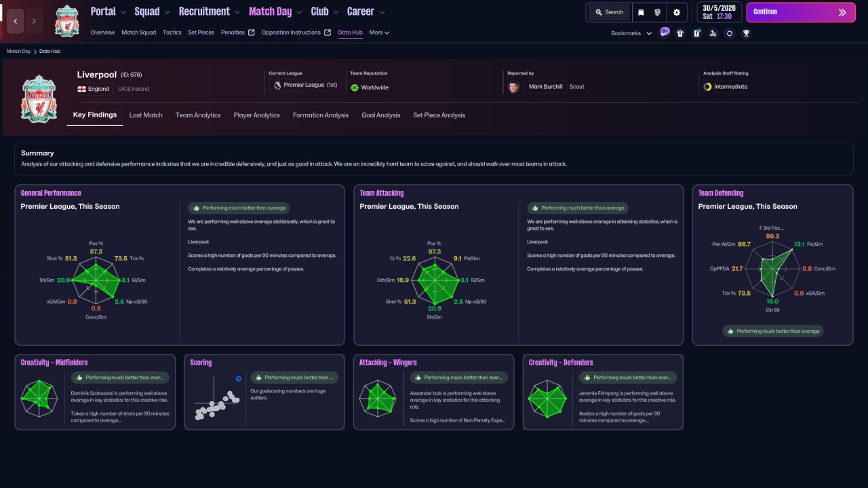
Task: Click the thumbs-up icon in the Scoring card
Action: 259,378
